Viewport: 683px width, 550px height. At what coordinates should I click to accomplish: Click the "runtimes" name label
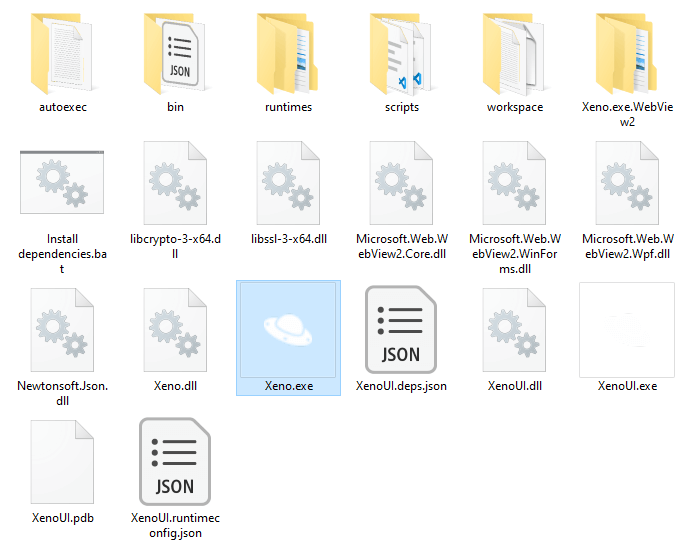point(288,107)
